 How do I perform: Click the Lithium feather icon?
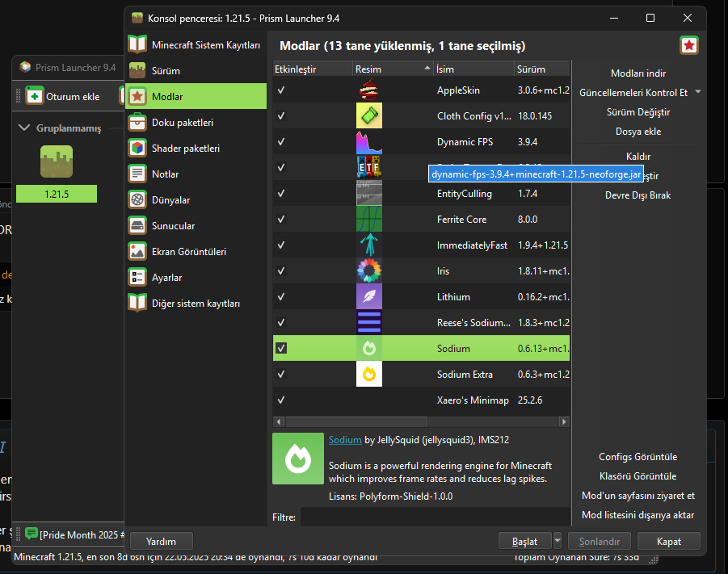pyautogui.click(x=369, y=296)
